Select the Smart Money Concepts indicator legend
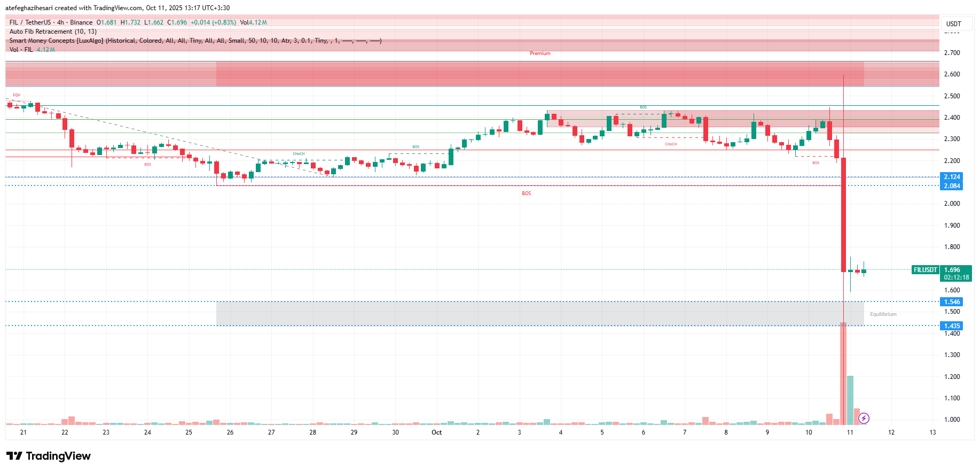This screenshot has width=980, height=472. pos(195,41)
